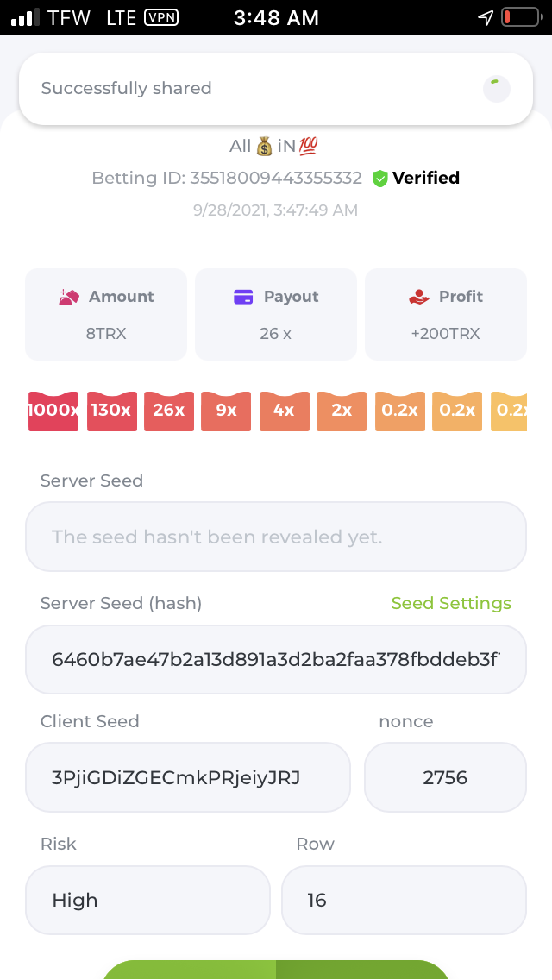The height and width of the screenshot is (980, 552).
Task: Tap the battery icon in the status bar
Action: coord(518,17)
